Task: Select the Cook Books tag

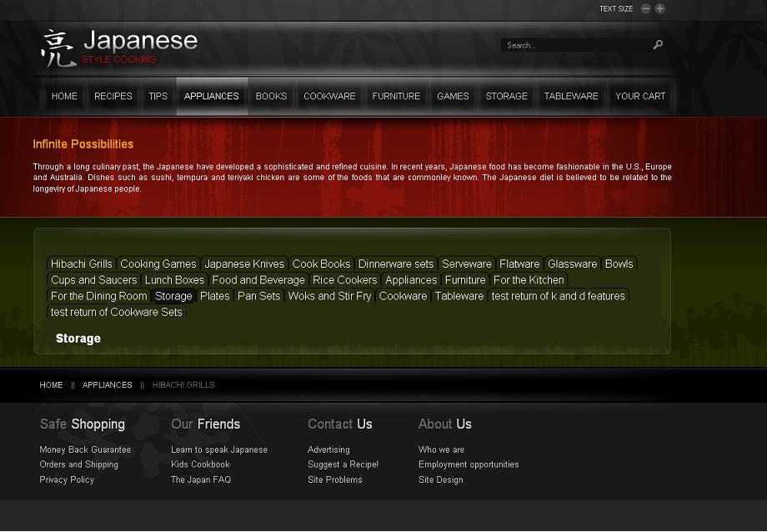Action: [321, 263]
